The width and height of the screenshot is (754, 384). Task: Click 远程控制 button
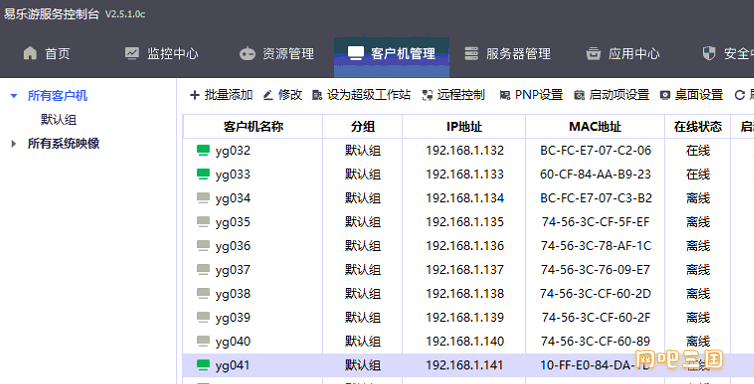tap(453, 95)
